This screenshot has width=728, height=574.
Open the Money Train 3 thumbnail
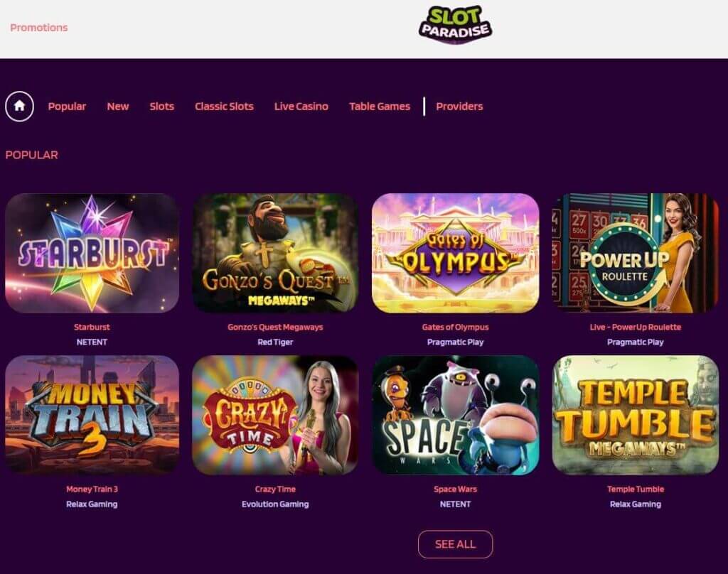tap(92, 415)
